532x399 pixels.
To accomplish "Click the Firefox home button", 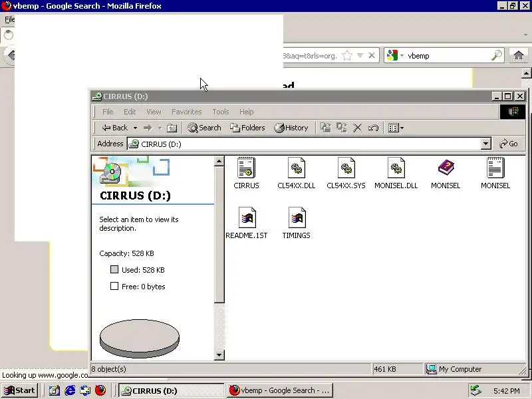I will point(519,55).
